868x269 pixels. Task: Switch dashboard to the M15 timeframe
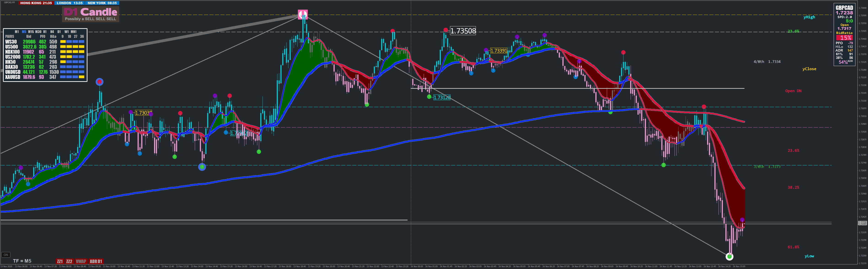coord(31,32)
